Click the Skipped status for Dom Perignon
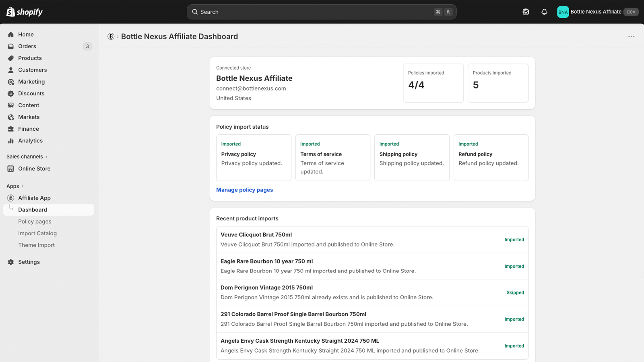The height and width of the screenshot is (362, 644). tap(515, 293)
